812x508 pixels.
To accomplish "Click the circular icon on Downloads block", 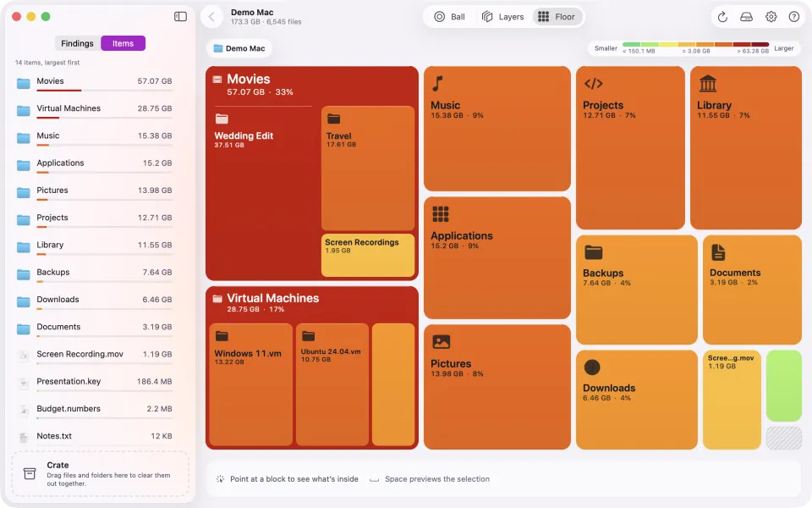I will (592, 367).
